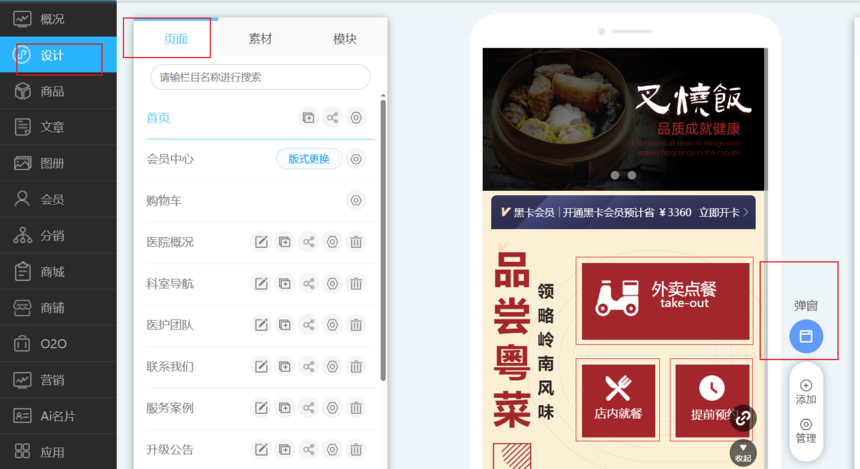
Task: Select 设计 in the left sidebar
Action: (x=58, y=55)
